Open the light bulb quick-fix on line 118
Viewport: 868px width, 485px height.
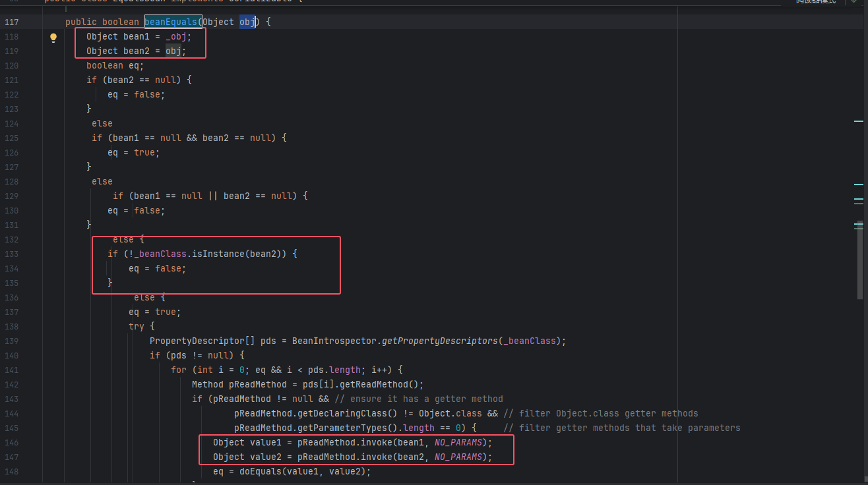pyautogui.click(x=54, y=38)
